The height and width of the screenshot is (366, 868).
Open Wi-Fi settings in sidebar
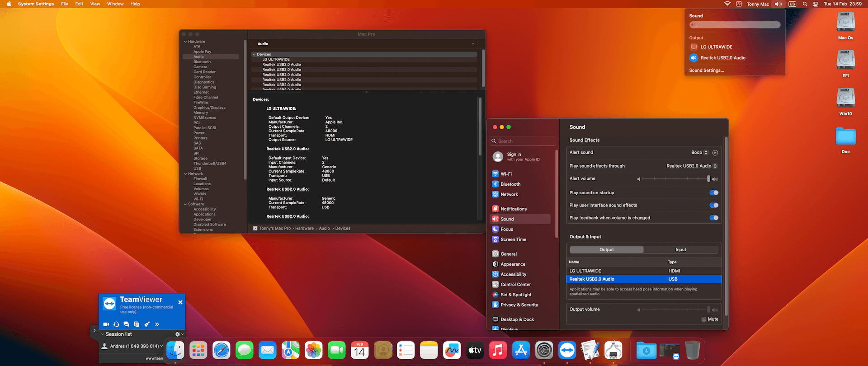tap(506, 174)
